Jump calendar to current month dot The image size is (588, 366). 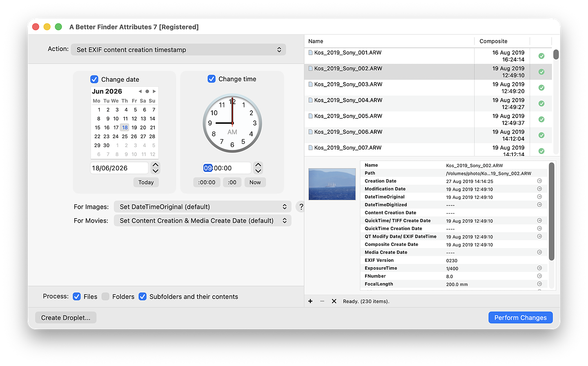click(x=147, y=91)
